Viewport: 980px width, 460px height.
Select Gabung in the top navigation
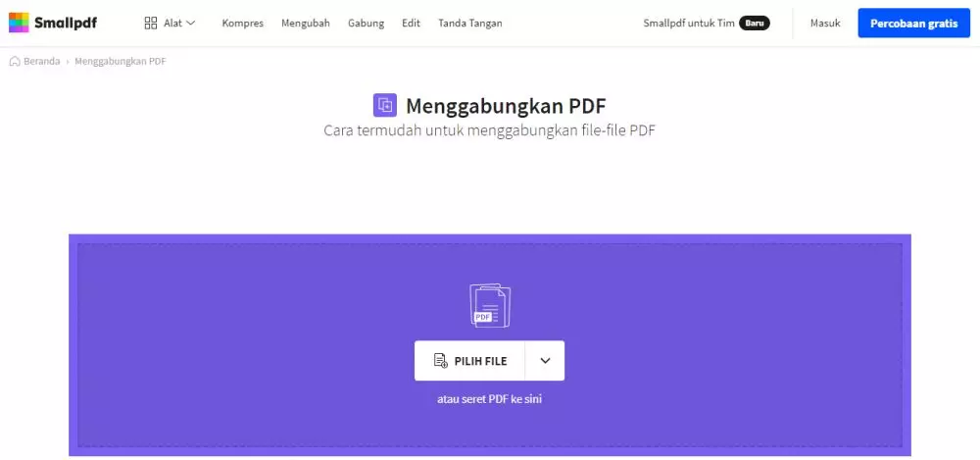coord(366,24)
